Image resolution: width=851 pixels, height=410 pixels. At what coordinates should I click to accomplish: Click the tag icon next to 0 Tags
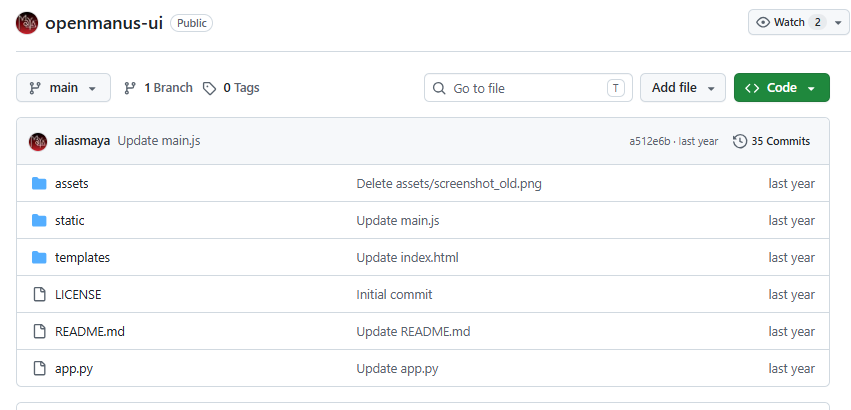coord(209,89)
